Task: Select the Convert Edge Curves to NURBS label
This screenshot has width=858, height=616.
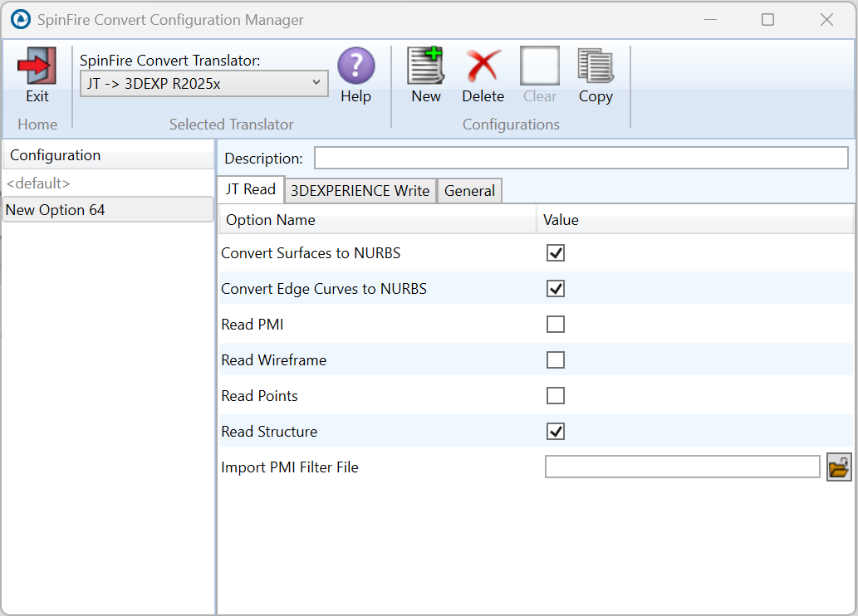Action: point(324,289)
